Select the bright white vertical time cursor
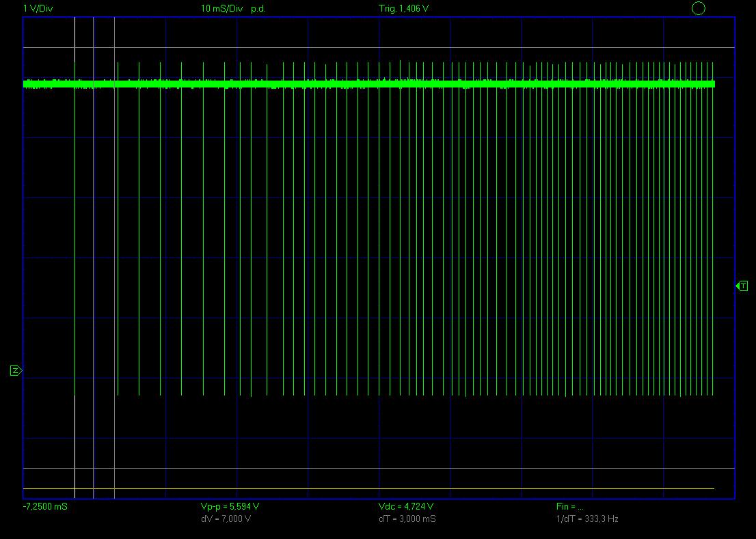The height and width of the screenshot is (539, 756). point(75,258)
